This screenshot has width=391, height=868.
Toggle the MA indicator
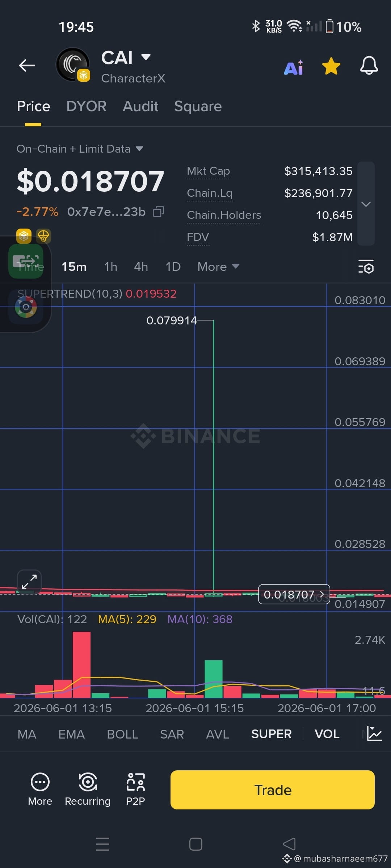tap(27, 734)
